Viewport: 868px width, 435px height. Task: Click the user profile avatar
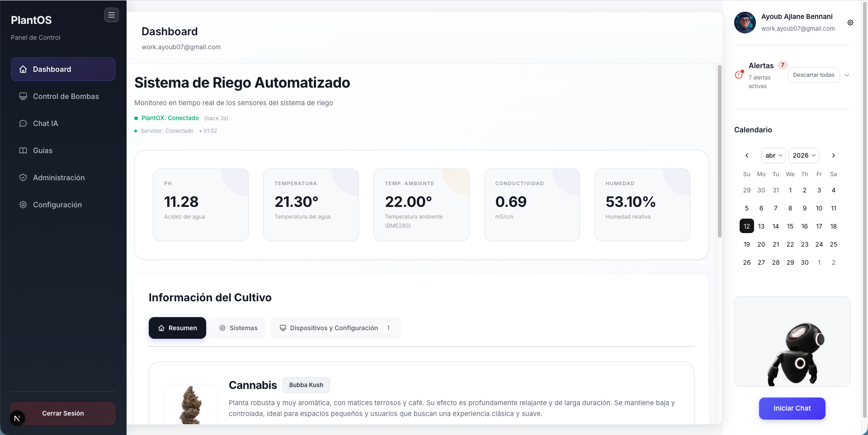click(x=745, y=23)
